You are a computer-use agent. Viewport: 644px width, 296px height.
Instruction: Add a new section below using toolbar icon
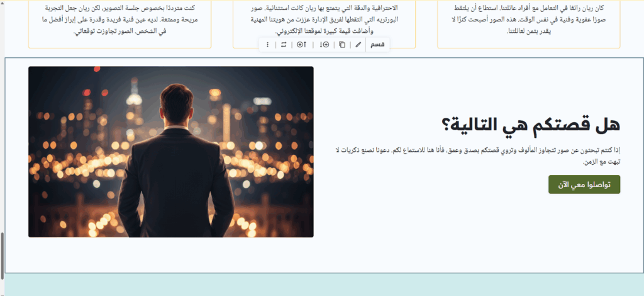(325, 45)
